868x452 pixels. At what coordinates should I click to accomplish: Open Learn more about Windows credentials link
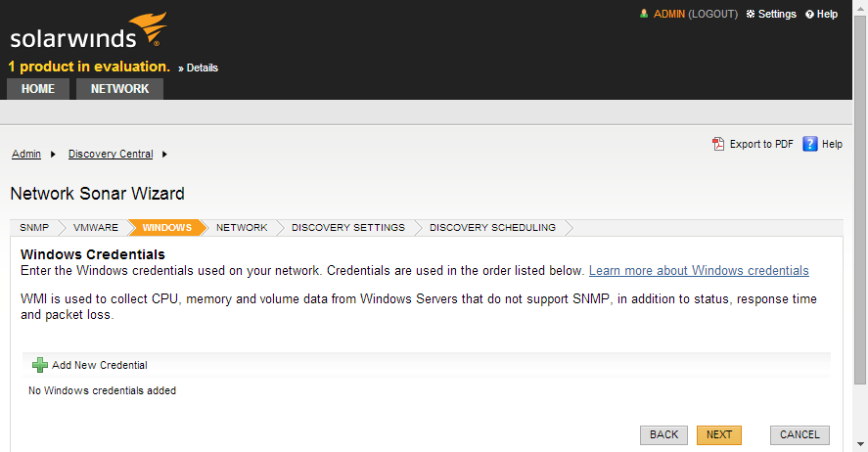point(699,271)
